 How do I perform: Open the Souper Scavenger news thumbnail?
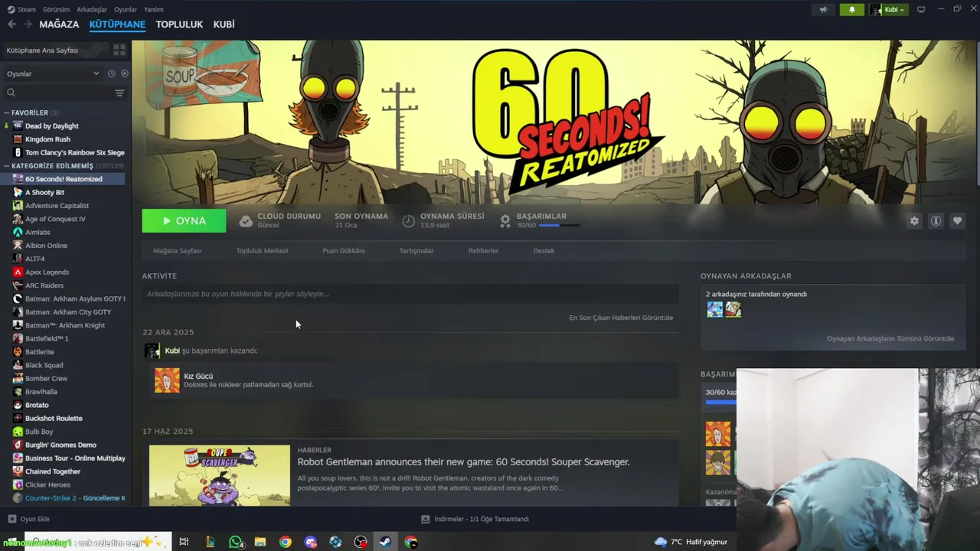(220, 475)
